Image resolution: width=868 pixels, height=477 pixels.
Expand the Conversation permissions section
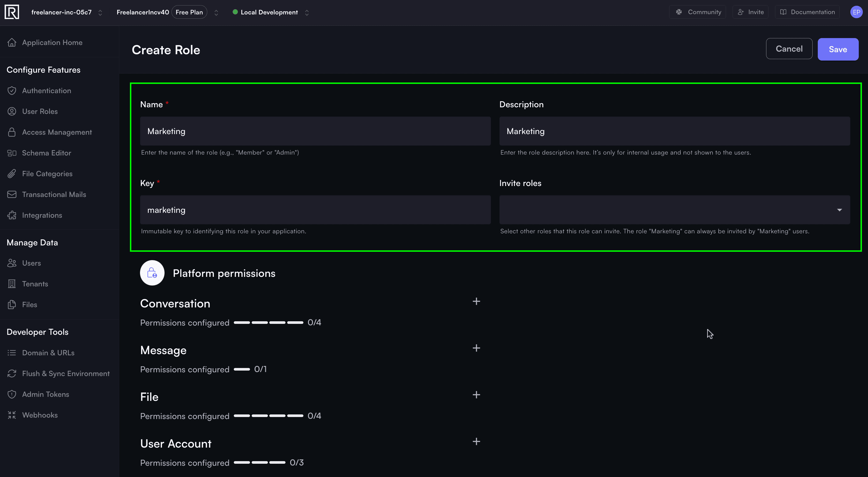click(476, 301)
